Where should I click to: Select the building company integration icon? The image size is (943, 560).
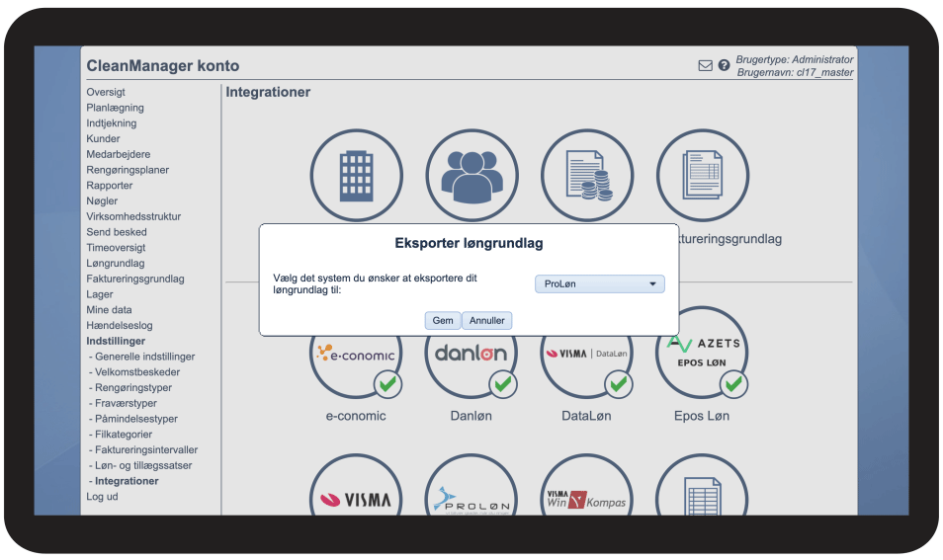[x=356, y=176]
